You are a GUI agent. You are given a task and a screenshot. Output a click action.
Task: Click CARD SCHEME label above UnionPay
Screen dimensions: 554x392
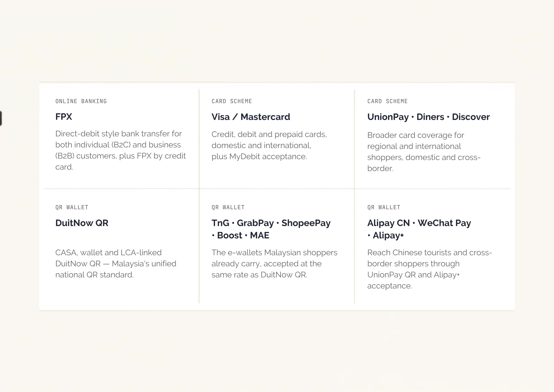coord(387,101)
